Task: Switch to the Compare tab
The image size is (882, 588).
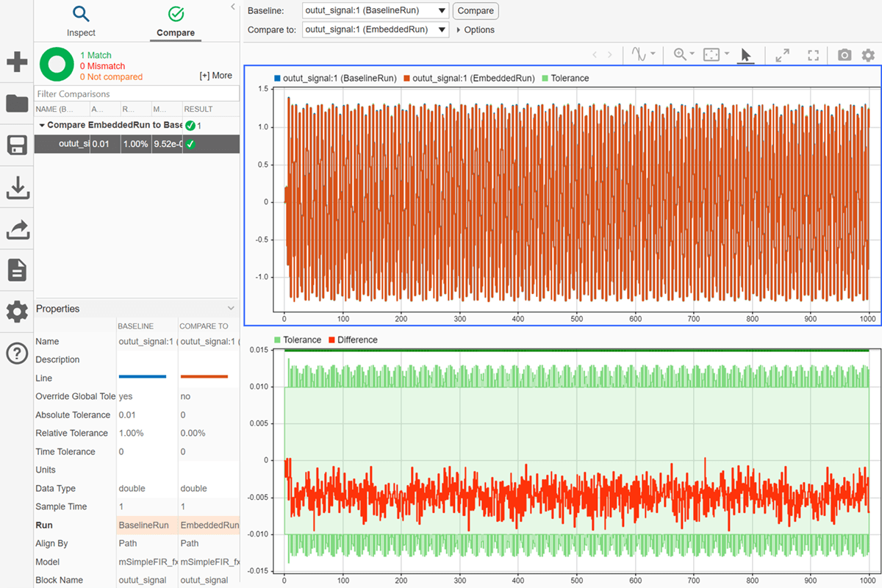Action: click(176, 21)
